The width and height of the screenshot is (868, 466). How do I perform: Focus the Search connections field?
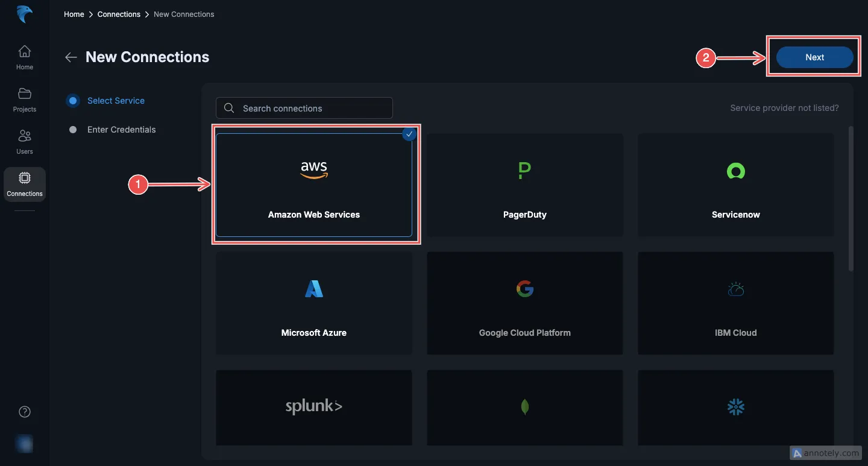pyautogui.click(x=304, y=108)
